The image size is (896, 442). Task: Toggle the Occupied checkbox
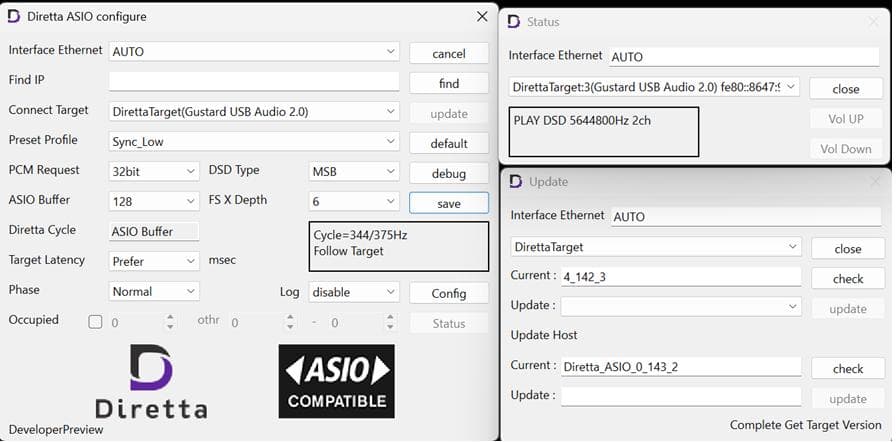click(x=95, y=322)
